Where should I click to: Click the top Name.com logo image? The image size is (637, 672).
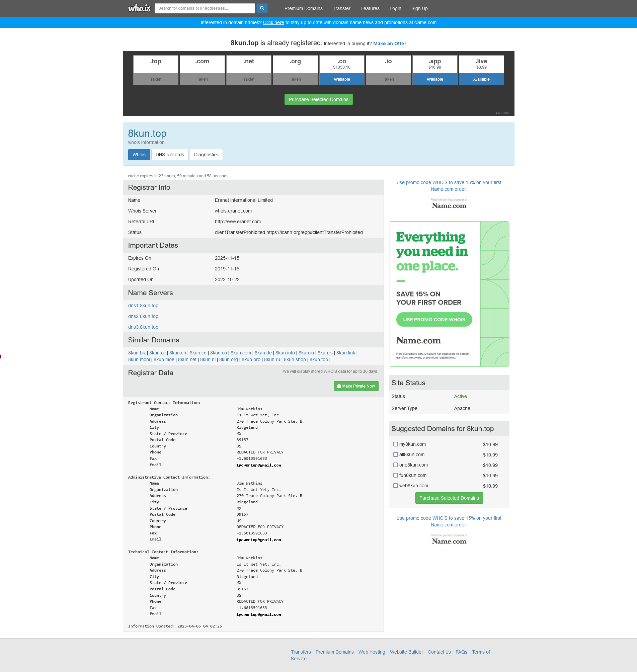click(x=449, y=204)
